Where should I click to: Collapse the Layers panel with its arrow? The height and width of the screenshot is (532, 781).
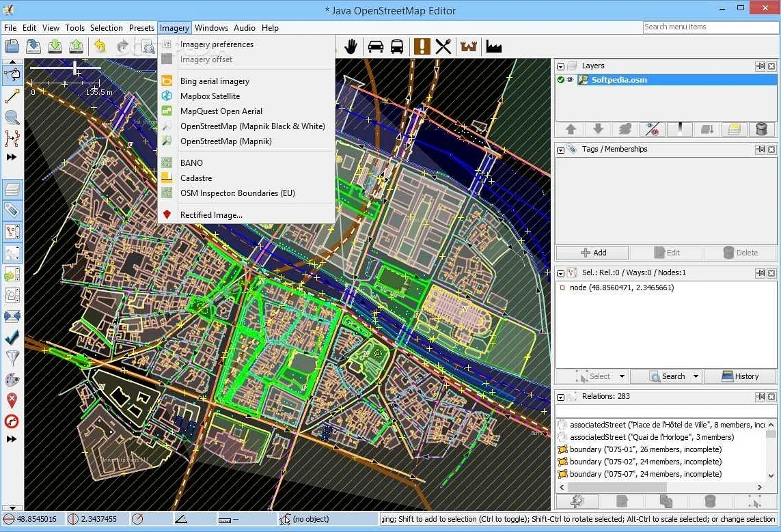coord(560,66)
